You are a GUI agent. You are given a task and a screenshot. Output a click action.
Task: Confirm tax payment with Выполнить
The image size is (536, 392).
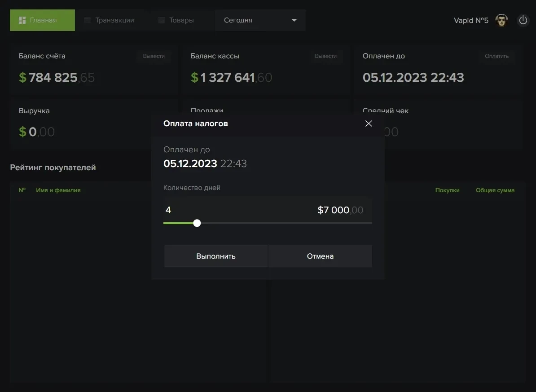(x=216, y=256)
